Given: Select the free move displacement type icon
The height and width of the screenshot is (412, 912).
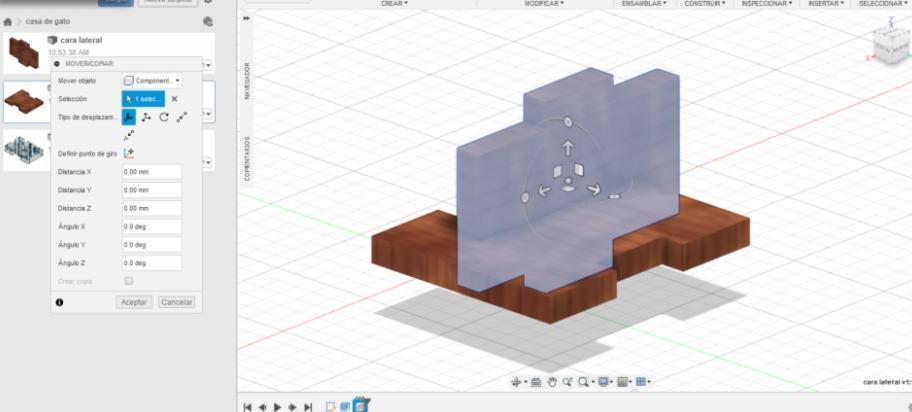Looking at the screenshot, I should [129, 117].
